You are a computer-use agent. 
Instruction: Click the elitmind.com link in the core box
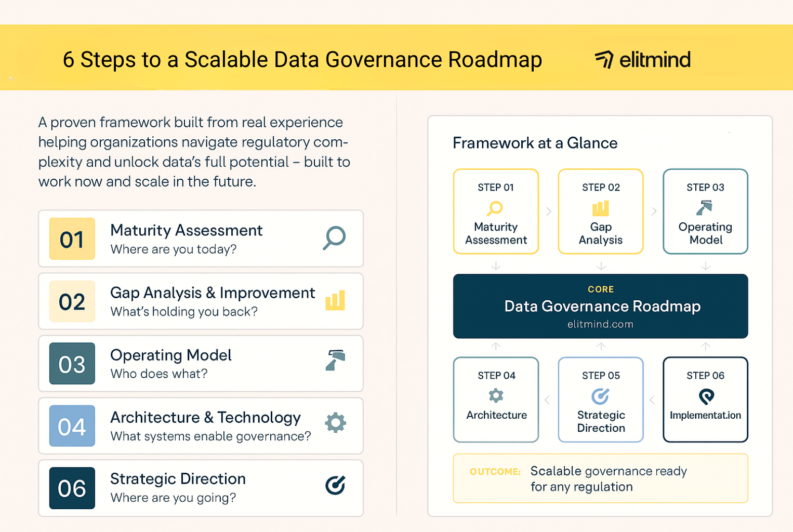pyautogui.click(x=600, y=324)
